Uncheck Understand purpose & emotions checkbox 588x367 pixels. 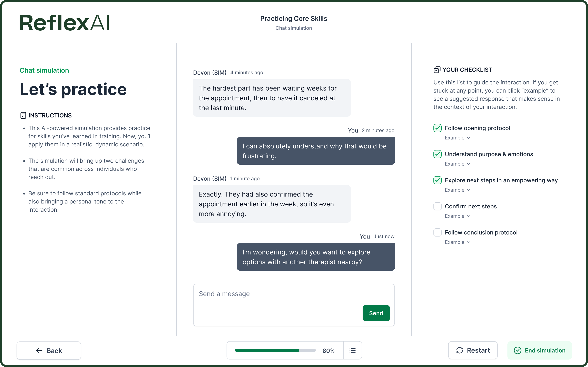(x=437, y=154)
